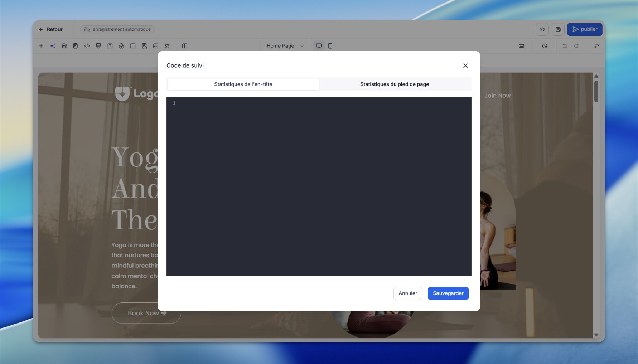This screenshot has width=638, height=364.
Task: Select the Statistiques de l'en-tête tab
Action: click(243, 84)
